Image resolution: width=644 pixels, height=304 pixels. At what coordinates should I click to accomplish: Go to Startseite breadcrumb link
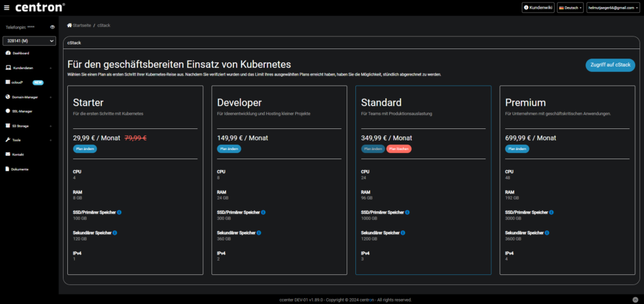click(82, 25)
